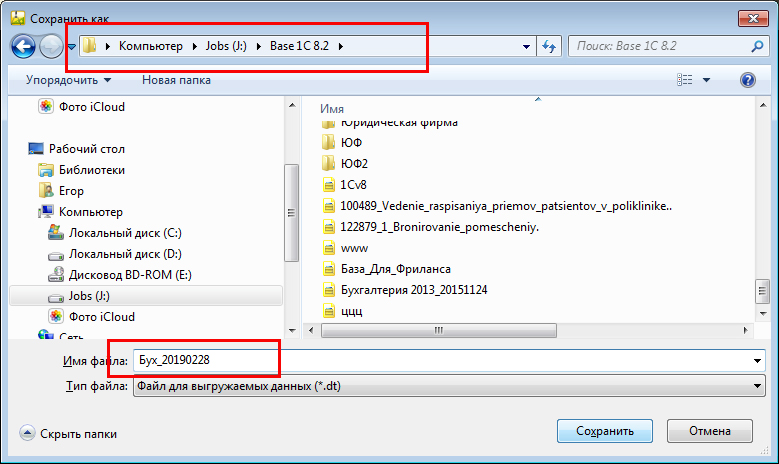Click the Имя файла text field
779x464 pixels.
click(x=440, y=361)
